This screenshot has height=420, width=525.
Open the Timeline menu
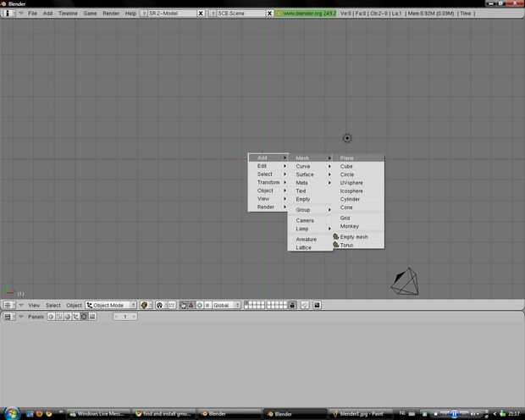[x=68, y=14]
